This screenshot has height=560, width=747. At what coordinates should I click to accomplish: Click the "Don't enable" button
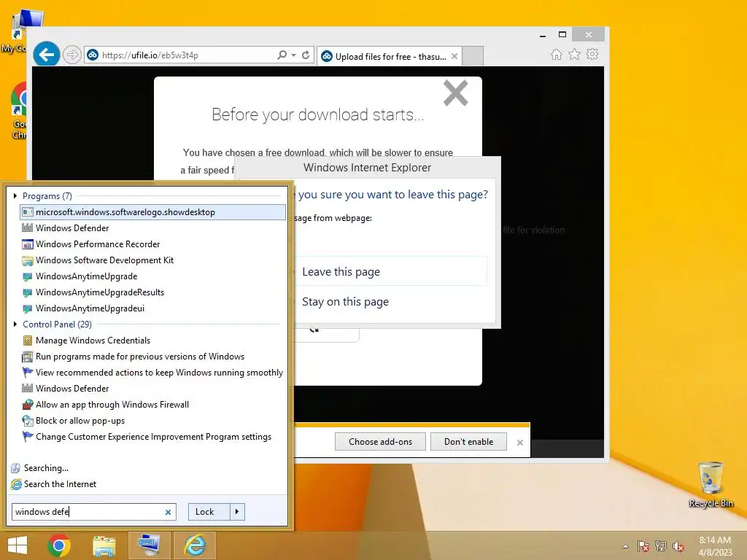pyautogui.click(x=468, y=441)
